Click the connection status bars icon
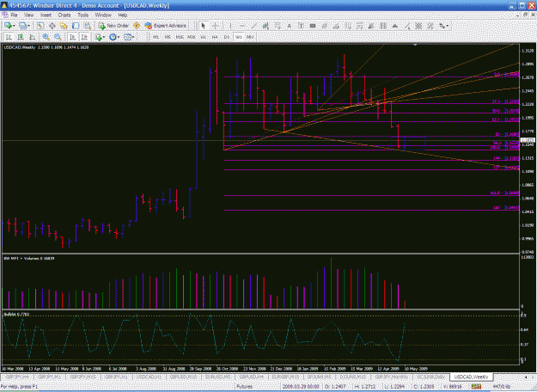Viewport: 537px width, 392px height. click(476, 387)
